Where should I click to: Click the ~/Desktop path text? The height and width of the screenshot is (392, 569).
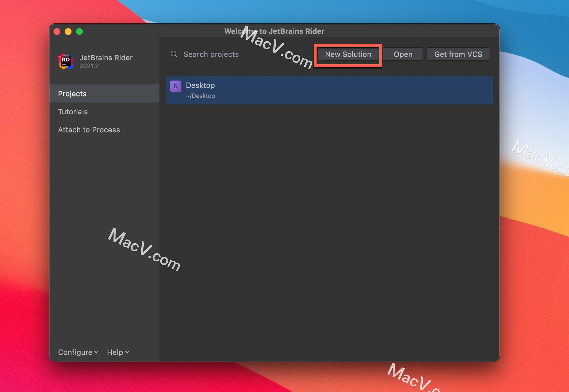[x=200, y=96]
